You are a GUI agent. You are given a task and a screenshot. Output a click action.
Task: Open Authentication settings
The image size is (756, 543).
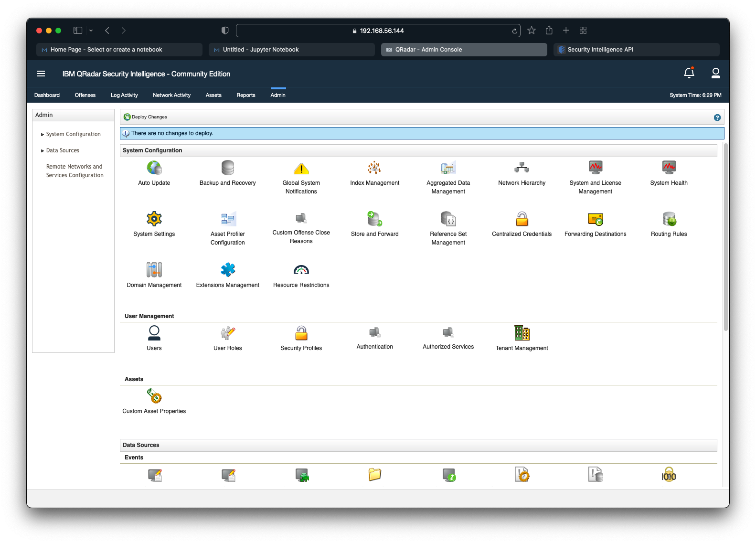[x=375, y=332]
